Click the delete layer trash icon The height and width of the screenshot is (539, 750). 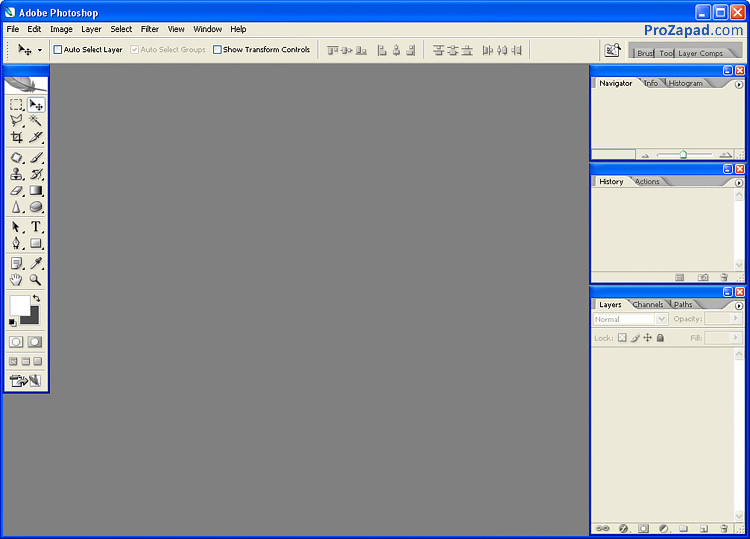tap(724, 528)
